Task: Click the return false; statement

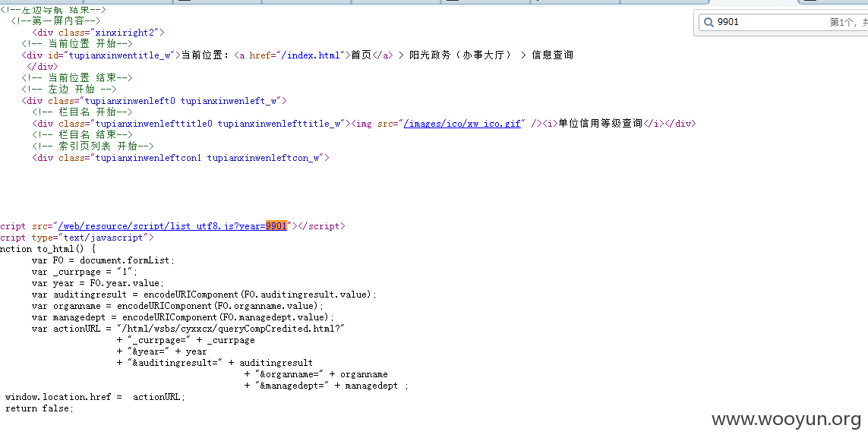Action: (39, 408)
